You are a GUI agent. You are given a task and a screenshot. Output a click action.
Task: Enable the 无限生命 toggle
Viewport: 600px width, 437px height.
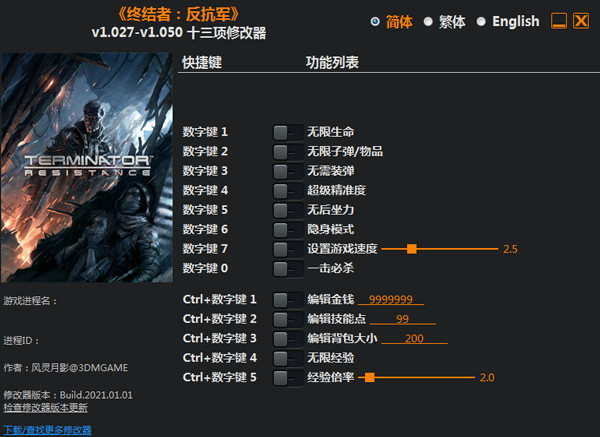tap(288, 132)
